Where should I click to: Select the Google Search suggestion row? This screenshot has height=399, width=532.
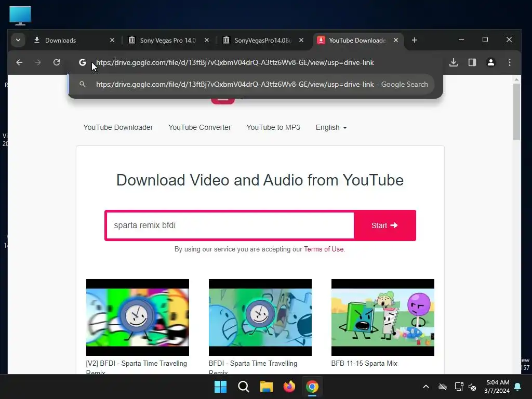[x=251, y=85]
